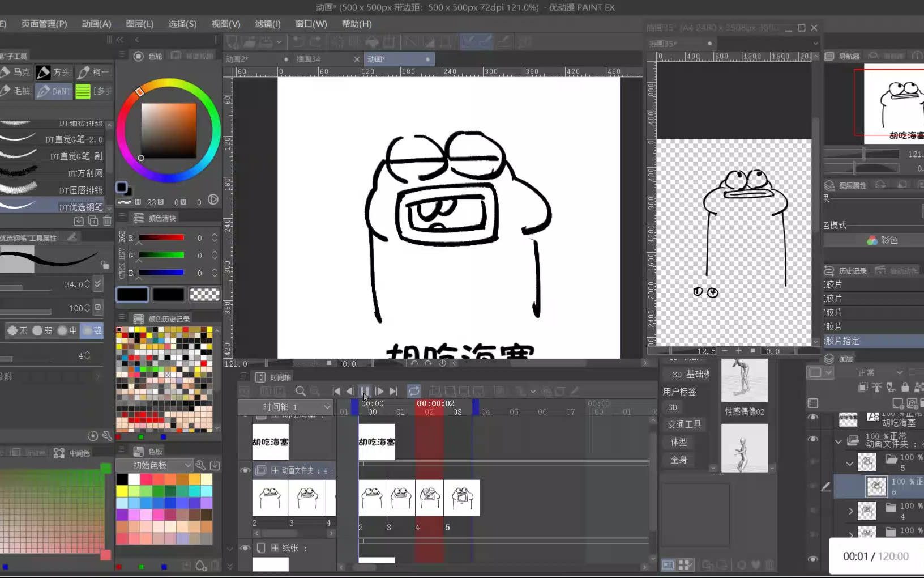Image resolution: width=924 pixels, height=578 pixels.
Task: Toggle loop playback in the timeline
Action: [x=414, y=392]
